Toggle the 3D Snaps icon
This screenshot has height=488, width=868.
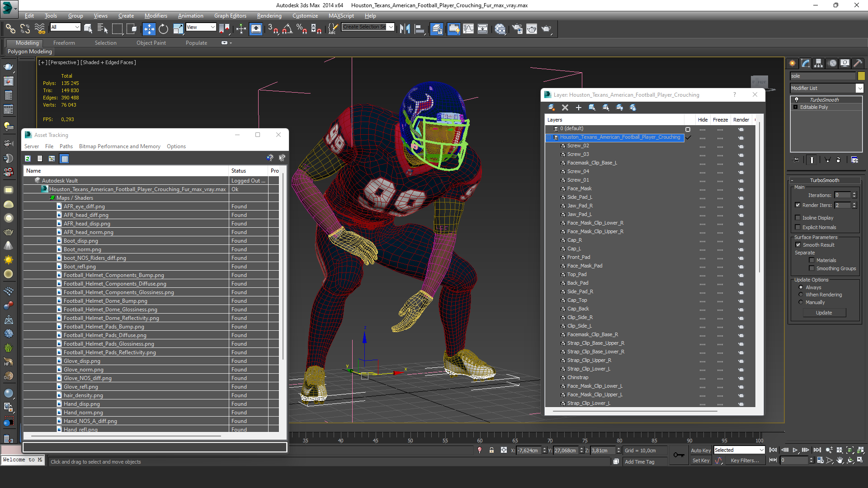273,29
